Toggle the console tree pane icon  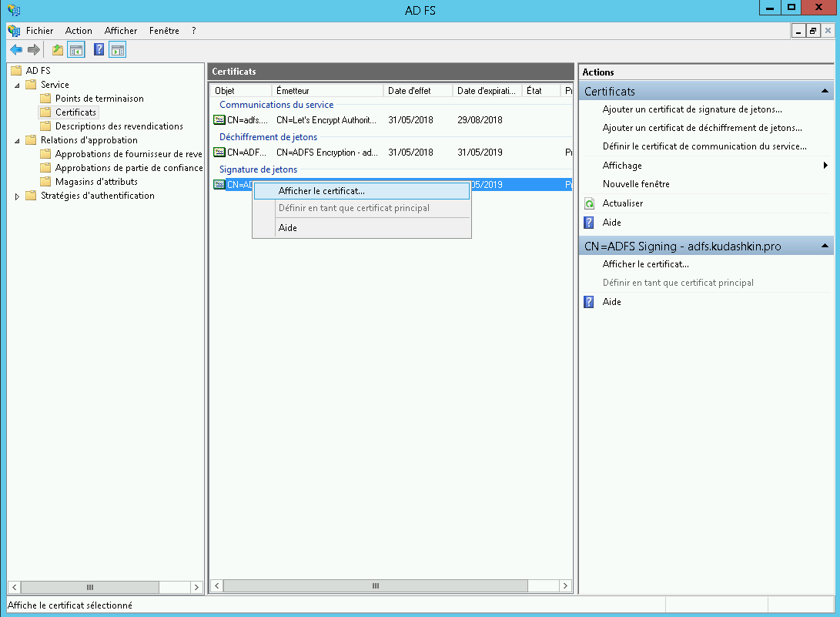76,50
